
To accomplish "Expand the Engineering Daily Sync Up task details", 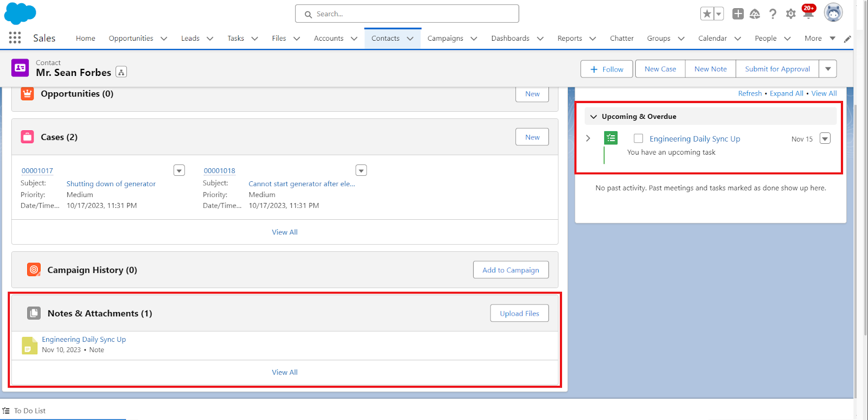I will tap(588, 138).
